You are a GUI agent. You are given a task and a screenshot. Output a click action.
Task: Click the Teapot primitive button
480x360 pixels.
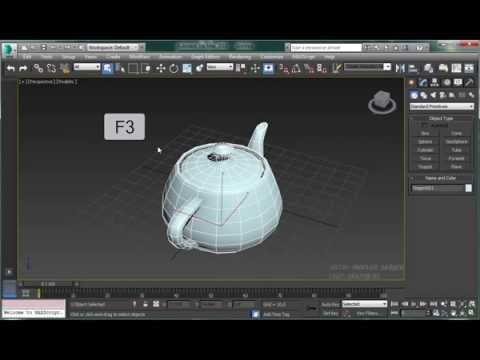click(425, 167)
